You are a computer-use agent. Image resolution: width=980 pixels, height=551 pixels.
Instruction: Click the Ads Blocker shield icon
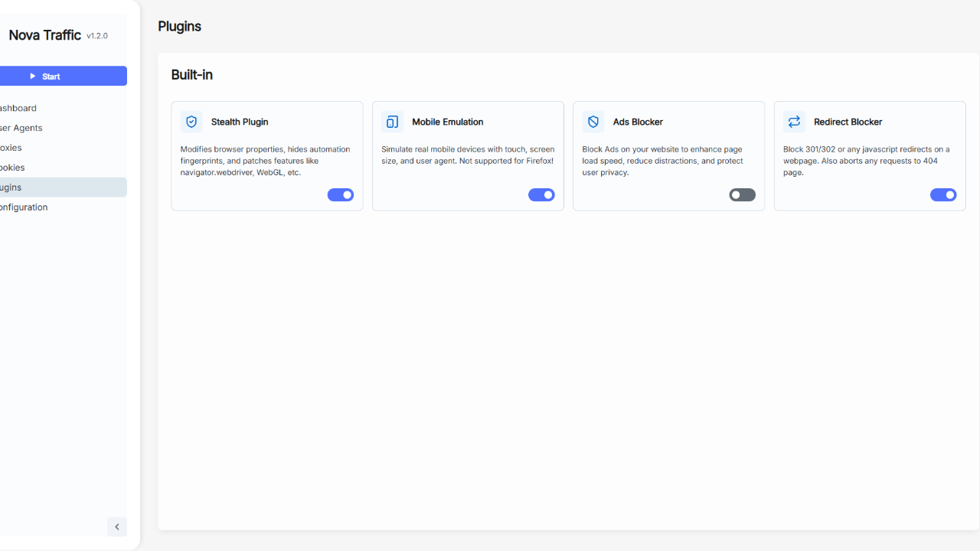click(x=593, y=122)
